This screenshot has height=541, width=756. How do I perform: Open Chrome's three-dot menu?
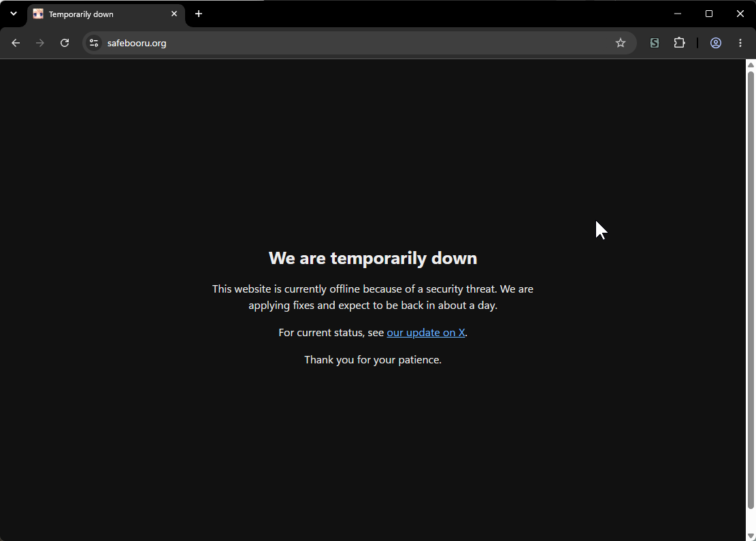point(740,43)
